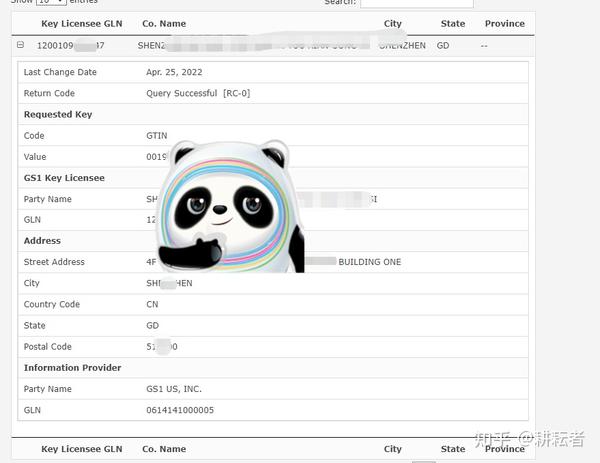Sort by top City column header
The image size is (600, 463).
coord(393,24)
